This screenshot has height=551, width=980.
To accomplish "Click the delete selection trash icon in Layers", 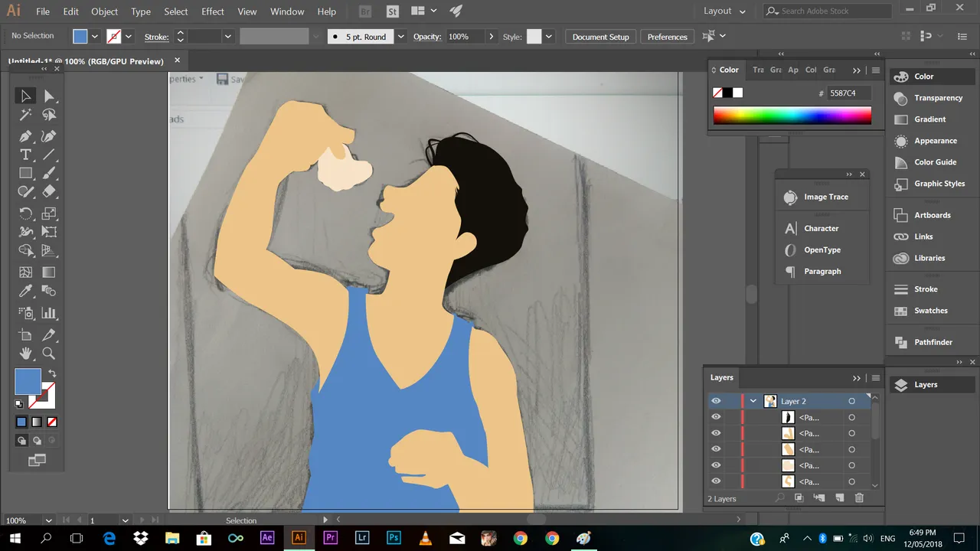I will (x=859, y=498).
